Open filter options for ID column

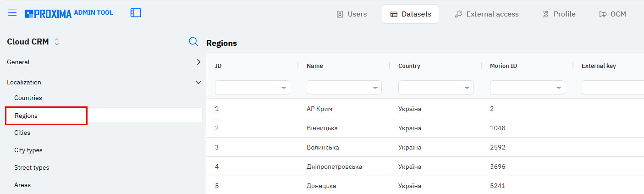click(284, 88)
